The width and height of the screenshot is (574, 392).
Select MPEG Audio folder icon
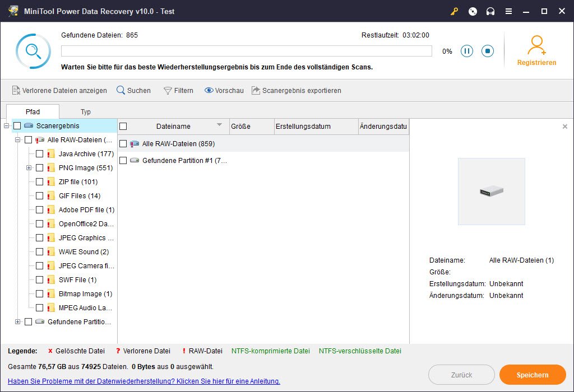(x=51, y=308)
